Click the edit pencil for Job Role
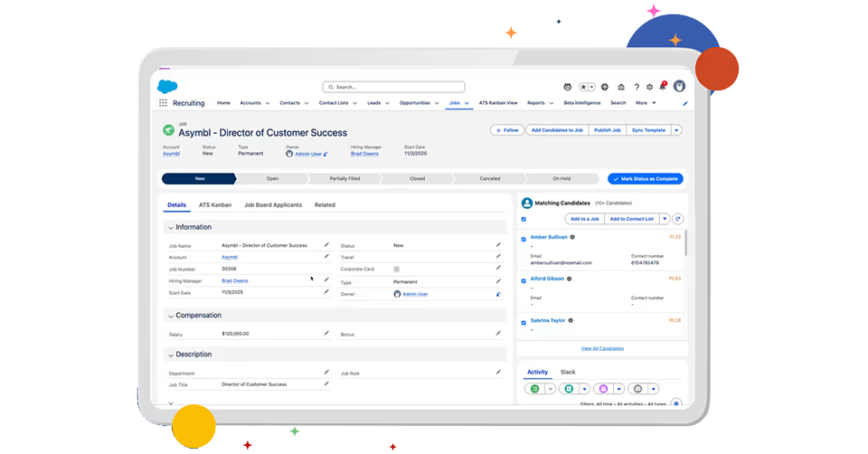 (498, 372)
